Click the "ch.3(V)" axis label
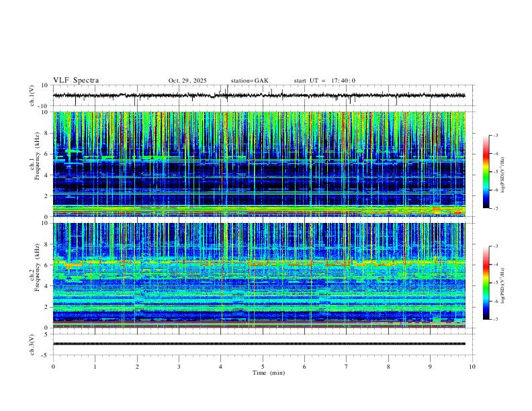Image resolution: width=532 pixels, height=411 pixels. coord(32,345)
